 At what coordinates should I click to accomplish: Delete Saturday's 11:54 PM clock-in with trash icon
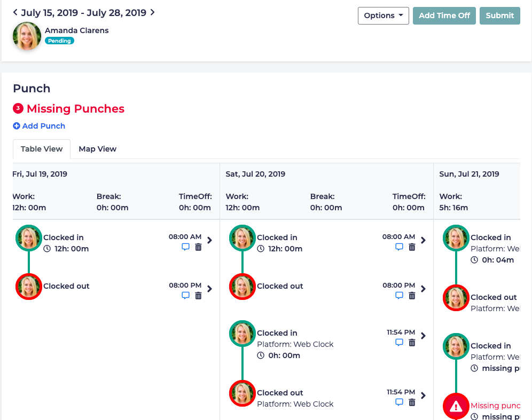pyautogui.click(x=412, y=342)
